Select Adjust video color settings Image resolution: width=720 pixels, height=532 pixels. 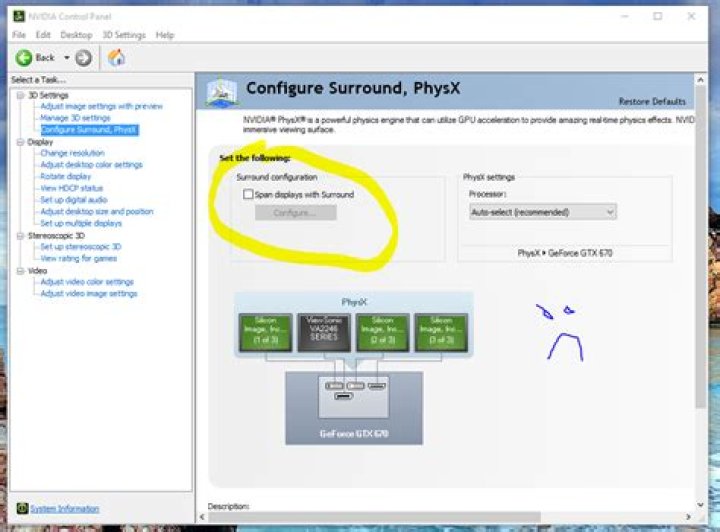click(x=87, y=282)
